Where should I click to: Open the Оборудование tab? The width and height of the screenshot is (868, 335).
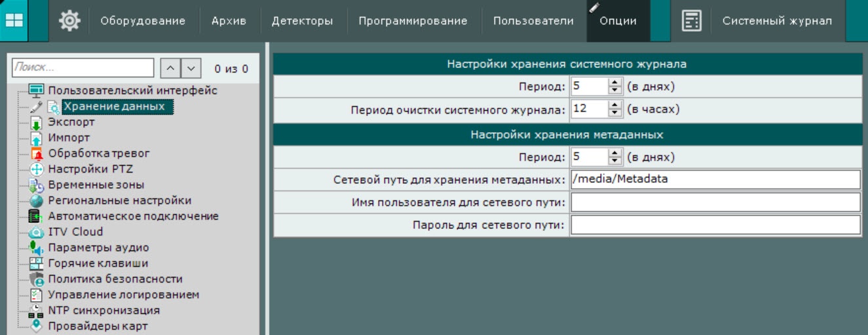coord(143,21)
